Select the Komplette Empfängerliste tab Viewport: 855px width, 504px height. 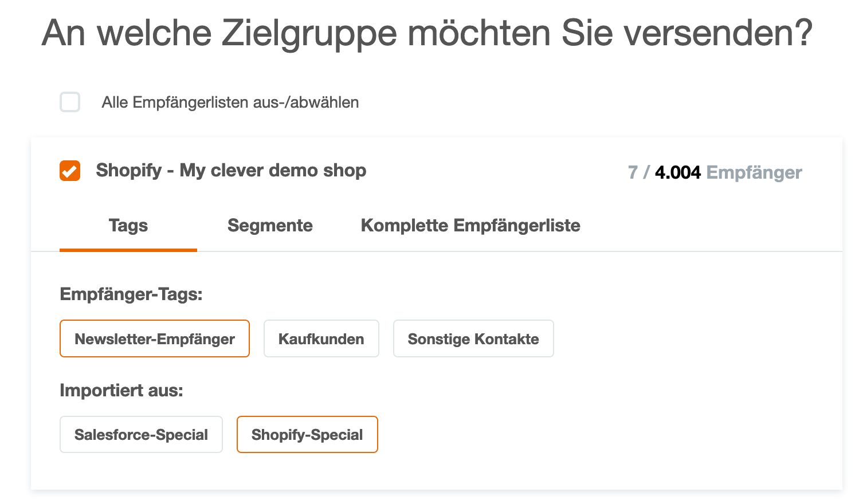pos(470,226)
